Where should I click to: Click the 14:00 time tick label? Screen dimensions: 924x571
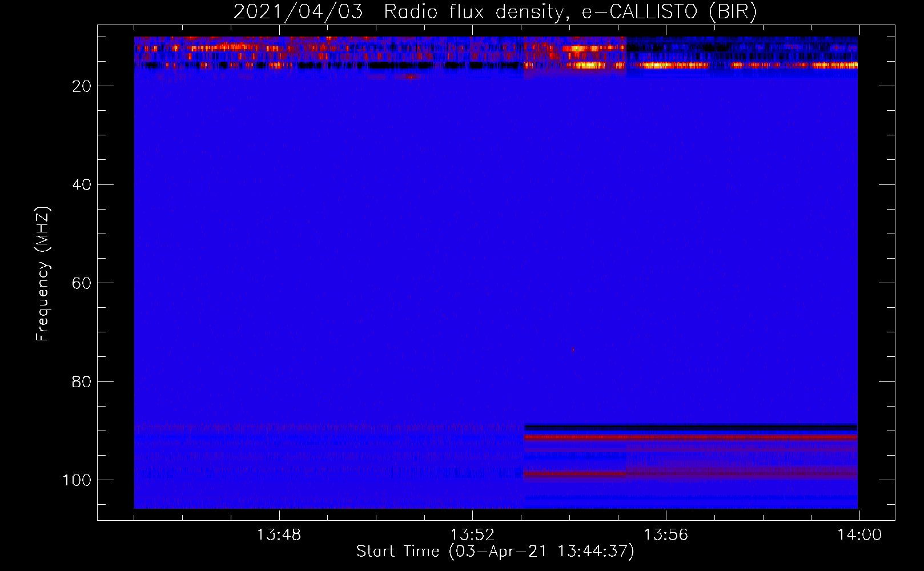859,535
